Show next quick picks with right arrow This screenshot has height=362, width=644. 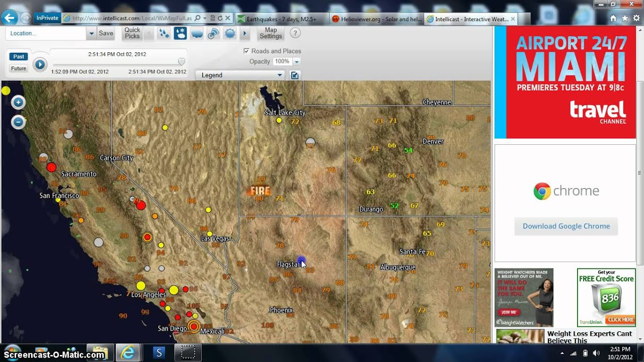pyautogui.click(x=245, y=34)
